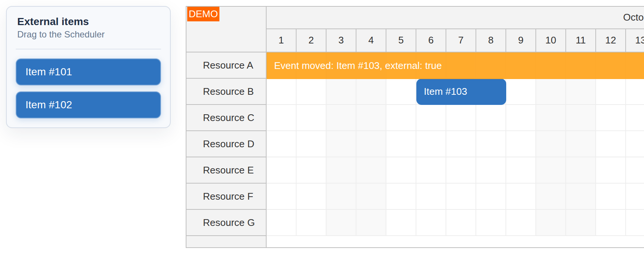The width and height of the screenshot is (644, 254).
Task: Select the Resource A row header
Action: click(226, 66)
